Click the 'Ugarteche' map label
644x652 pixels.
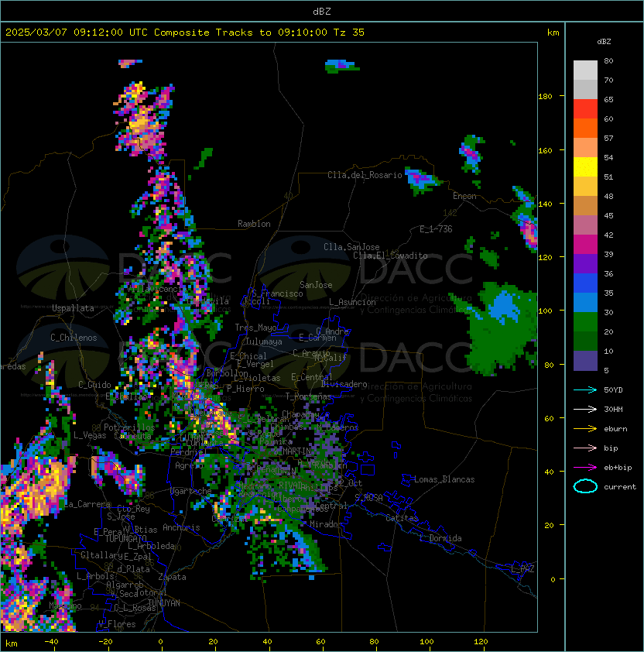point(191,492)
